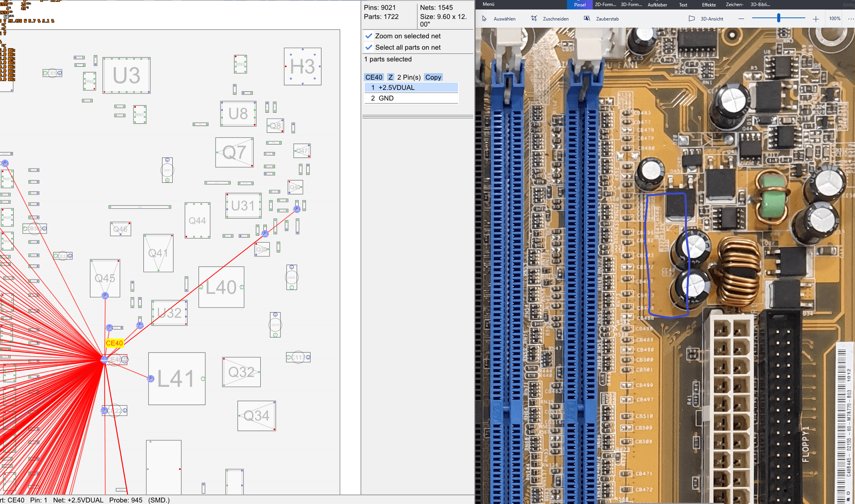Open the Aufkleber tab
This screenshot has height=504, width=855.
pyautogui.click(x=657, y=5)
